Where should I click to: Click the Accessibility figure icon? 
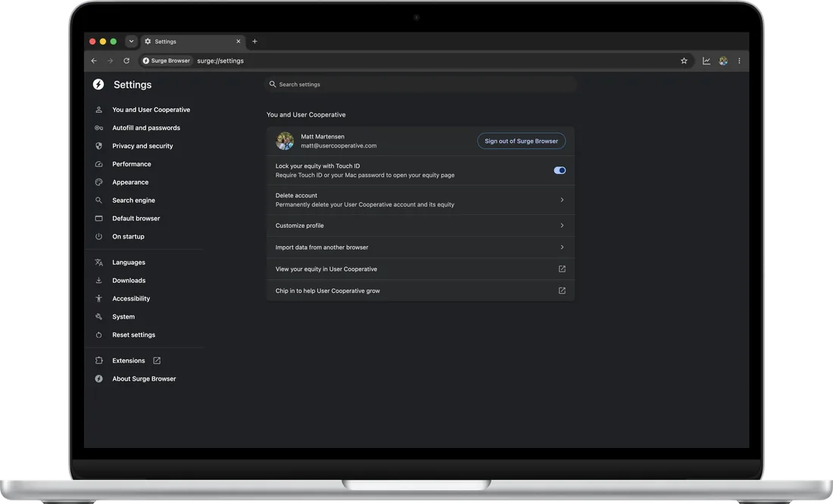coord(98,298)
